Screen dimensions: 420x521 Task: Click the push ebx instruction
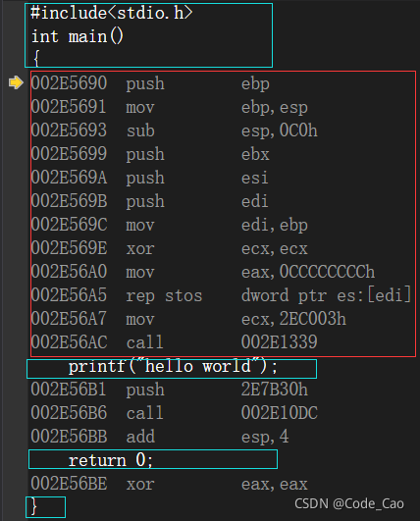(x=150, y=154)
